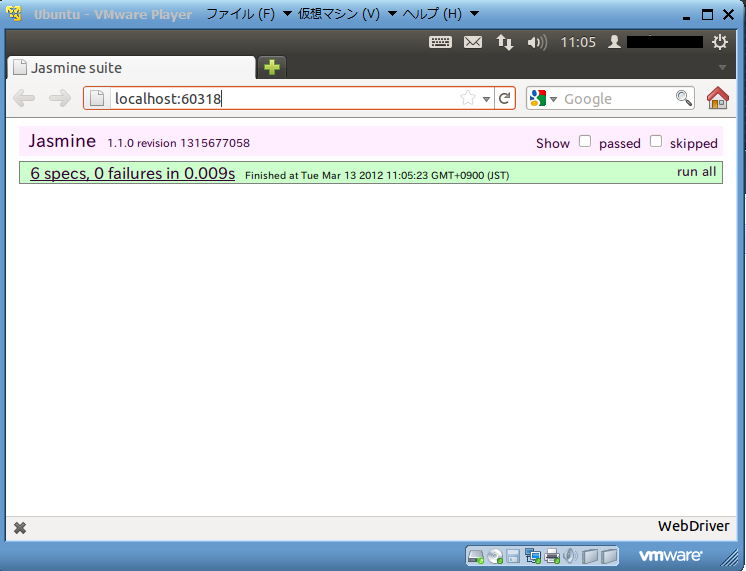Go to the home page icon
Image resolution: width=746 pixels, height=571 pixels.
pyautogui.click(x=717, y=98)
